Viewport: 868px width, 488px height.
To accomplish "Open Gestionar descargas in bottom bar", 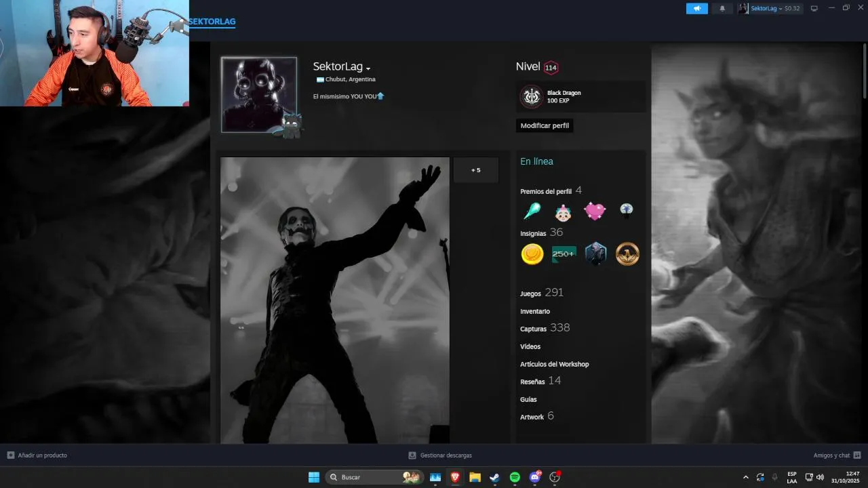I will 440,455.
